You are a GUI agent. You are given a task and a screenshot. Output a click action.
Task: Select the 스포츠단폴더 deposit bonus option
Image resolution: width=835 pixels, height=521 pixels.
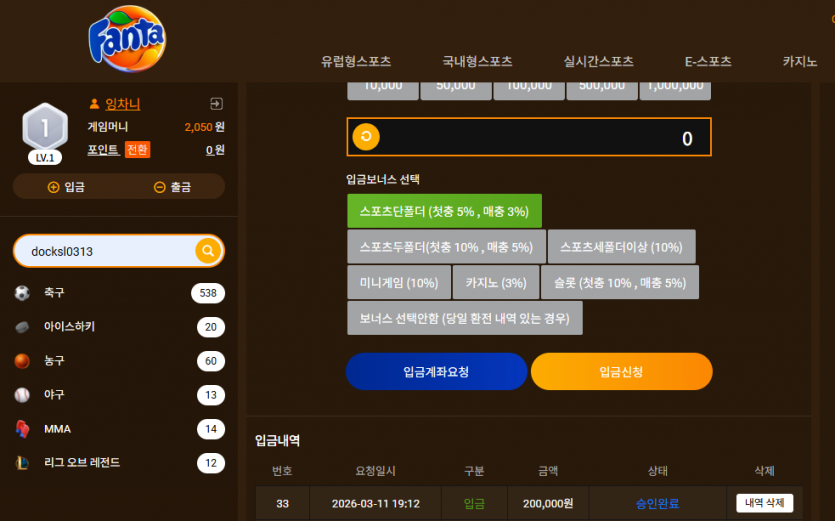pyautogui.click(x=444, y=211)
